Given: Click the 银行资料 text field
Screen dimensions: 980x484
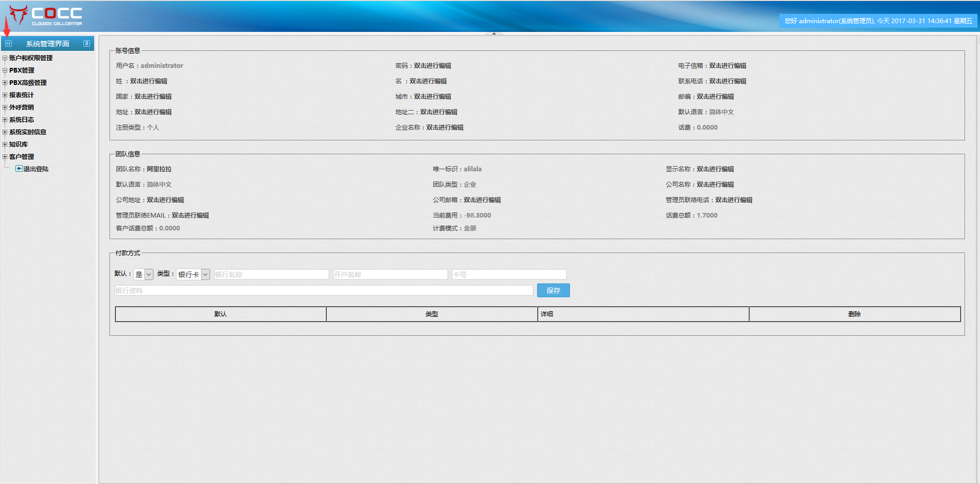Looking at the screenshot, I should pos(324,291).
